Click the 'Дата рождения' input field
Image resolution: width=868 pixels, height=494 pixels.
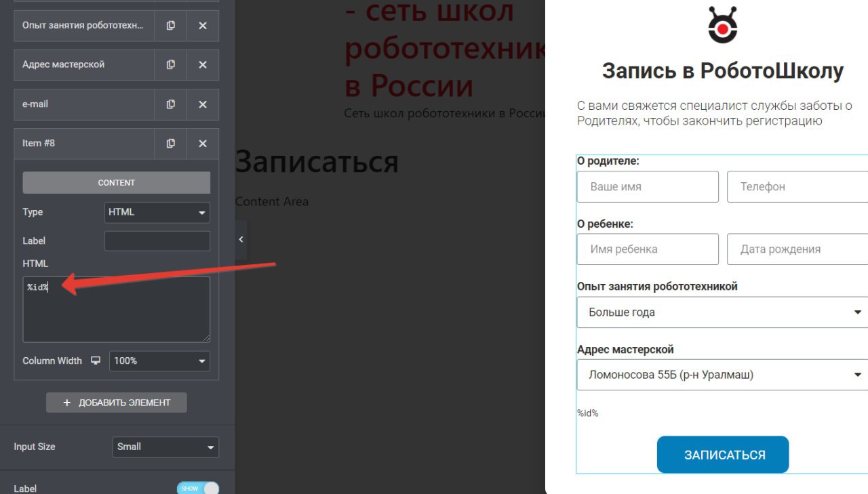(797, 249)
